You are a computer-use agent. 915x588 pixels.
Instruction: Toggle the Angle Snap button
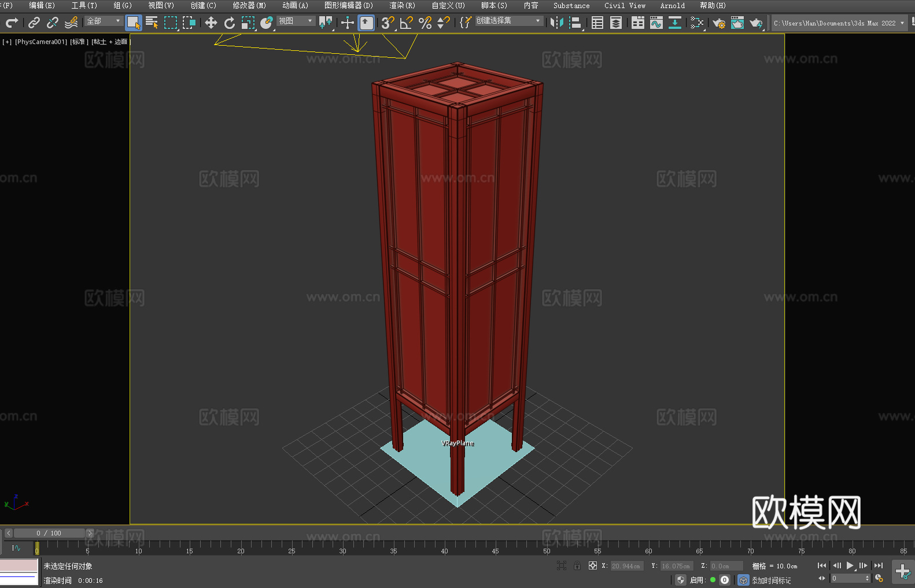(x=407, y=23)
